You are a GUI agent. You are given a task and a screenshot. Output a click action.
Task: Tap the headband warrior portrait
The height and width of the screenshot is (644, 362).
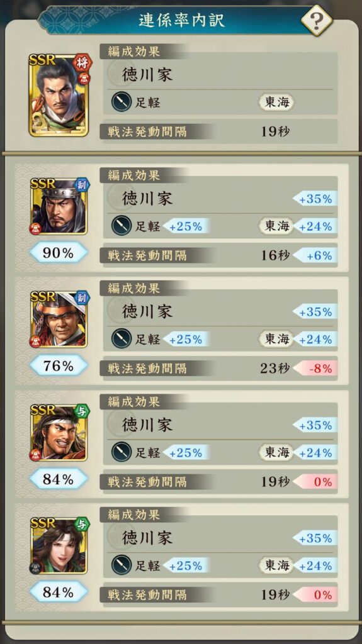pyautogui.click(x=59, y=433)
